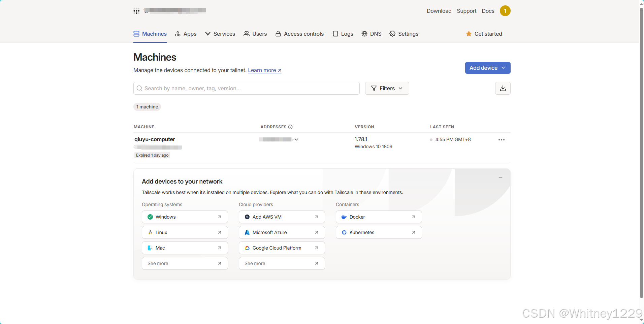The image size is (644, 324).
Task: Click the Access controls lock icon
Action: 278,34
